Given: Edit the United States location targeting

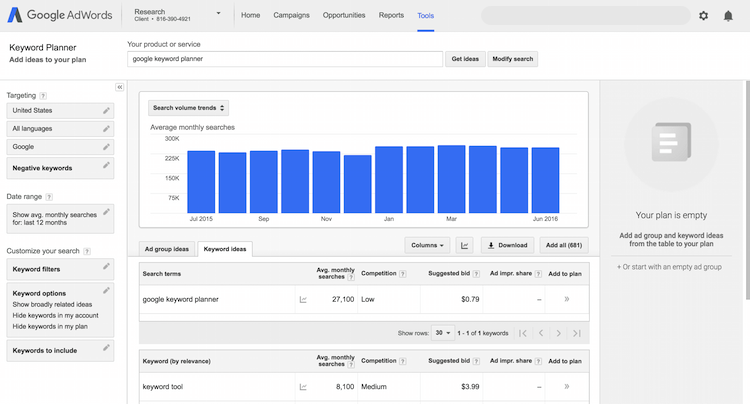Looking at the screenshot, I should tap(106, 110).
